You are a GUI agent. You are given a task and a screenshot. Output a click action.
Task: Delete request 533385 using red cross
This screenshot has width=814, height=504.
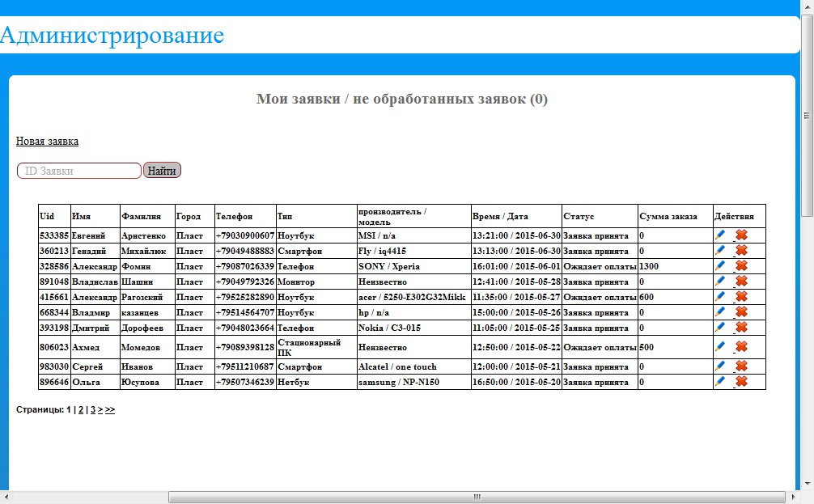click(x=741, y=235)
